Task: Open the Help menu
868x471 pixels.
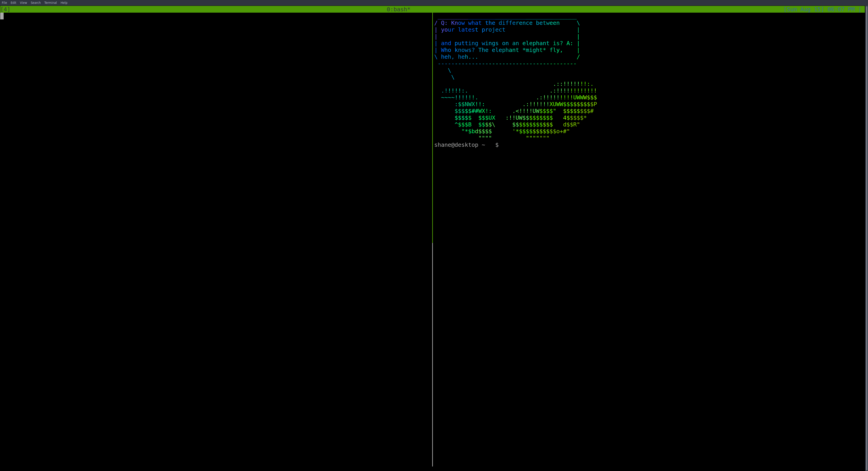Action: [64, 3]
